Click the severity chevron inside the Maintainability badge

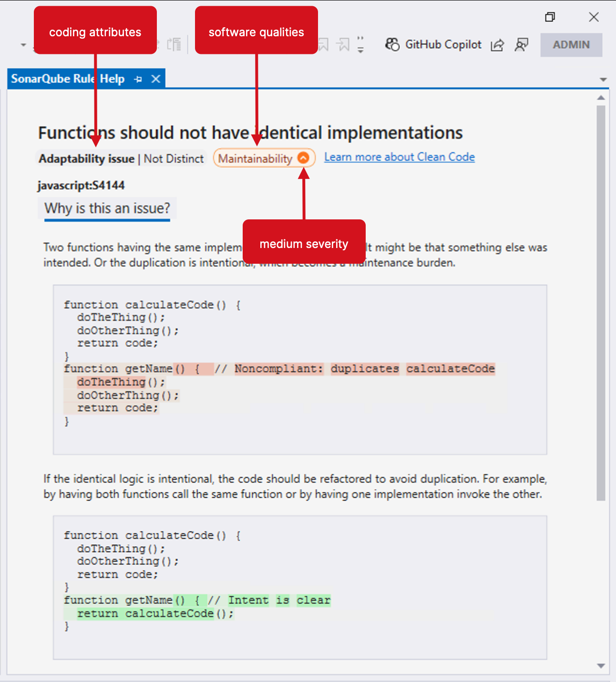tap(304, 158)
